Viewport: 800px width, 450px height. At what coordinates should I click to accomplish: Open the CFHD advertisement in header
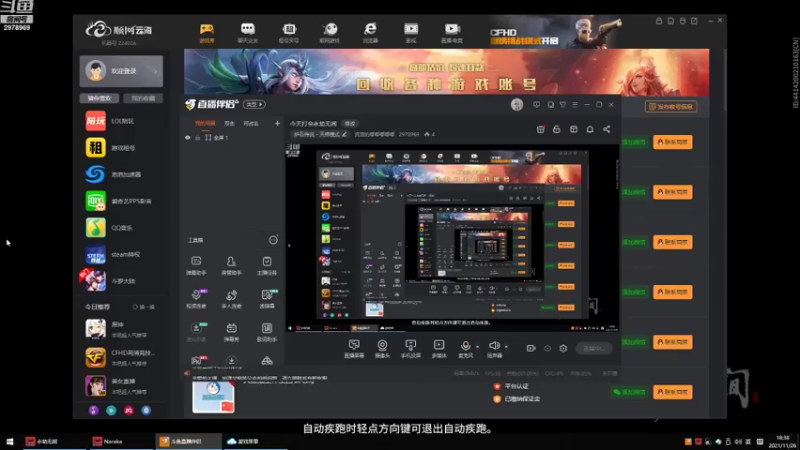coord(555,33)
